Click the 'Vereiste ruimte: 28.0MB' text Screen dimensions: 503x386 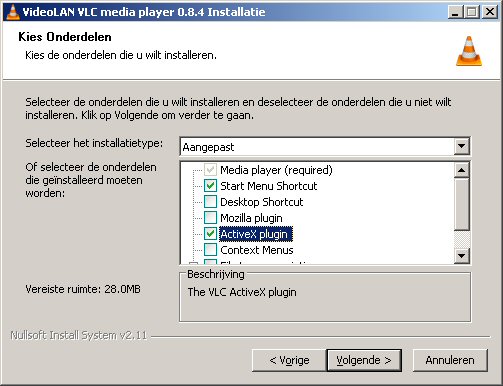click(83, 289)
